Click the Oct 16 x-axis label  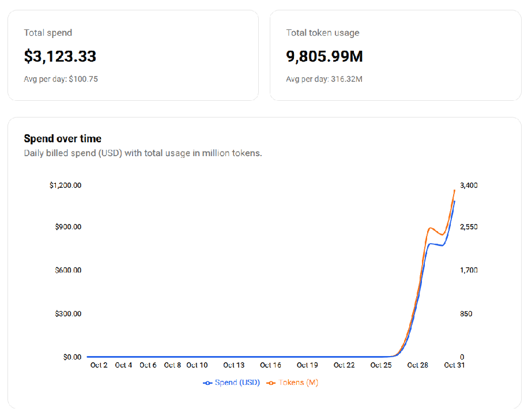click(x=270, y=365)
